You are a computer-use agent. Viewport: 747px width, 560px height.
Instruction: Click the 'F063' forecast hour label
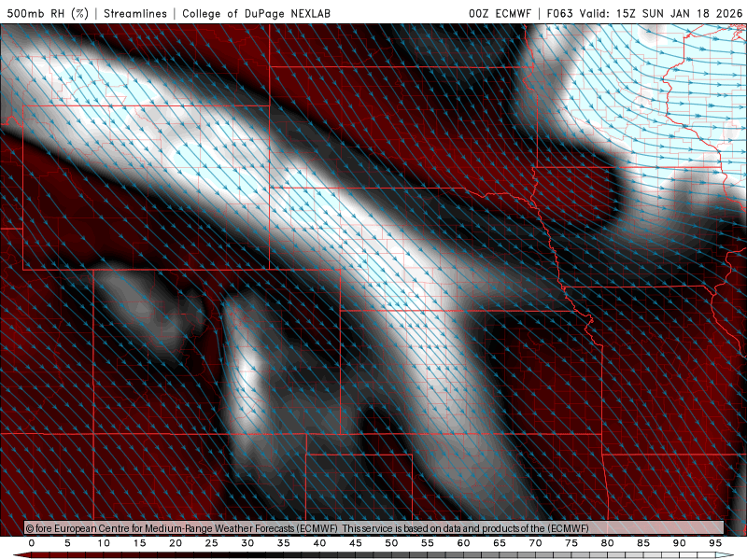[x=559, y=13]
